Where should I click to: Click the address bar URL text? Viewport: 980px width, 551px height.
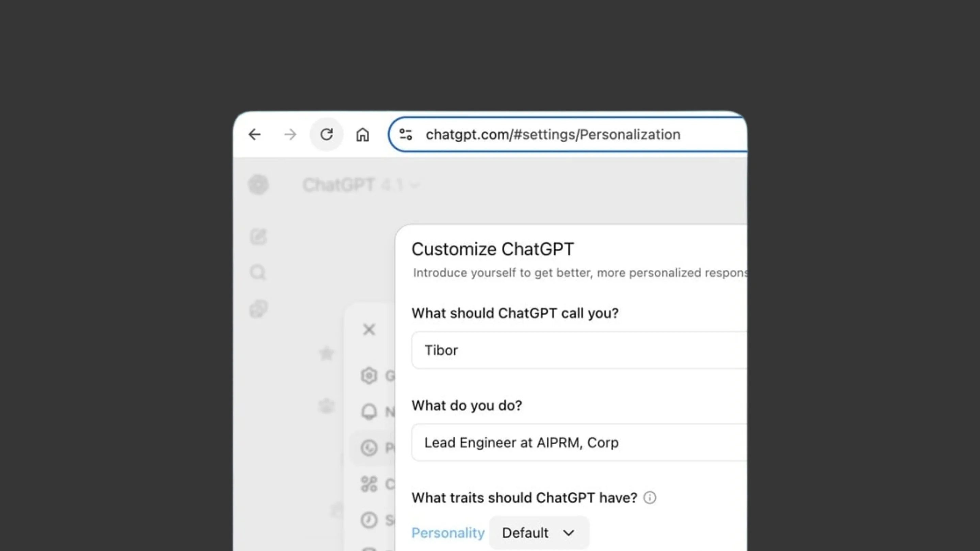point(552,135)
